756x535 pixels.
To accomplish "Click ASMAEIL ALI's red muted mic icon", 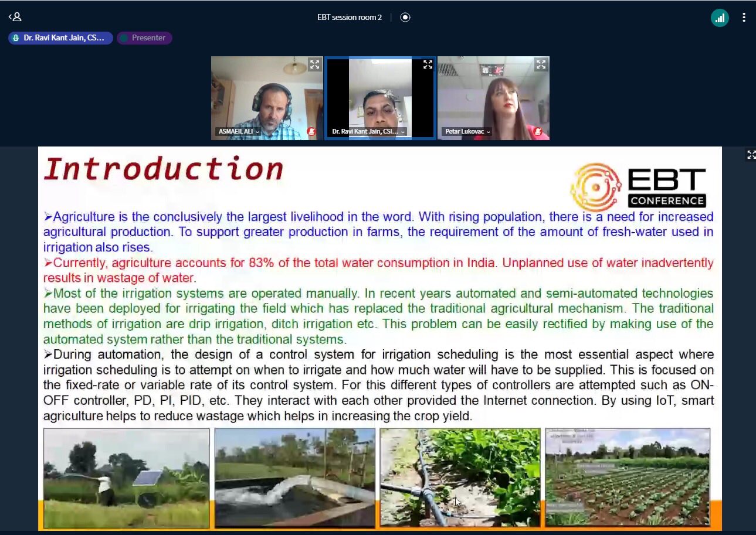I will click(311, 132).
